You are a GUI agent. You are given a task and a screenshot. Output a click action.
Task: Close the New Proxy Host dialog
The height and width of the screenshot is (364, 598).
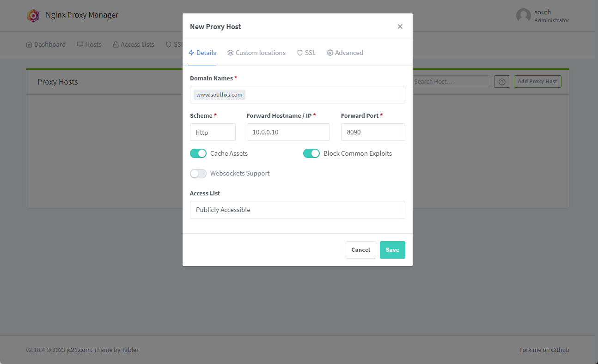pyautogui.click(x=400, y=27)
